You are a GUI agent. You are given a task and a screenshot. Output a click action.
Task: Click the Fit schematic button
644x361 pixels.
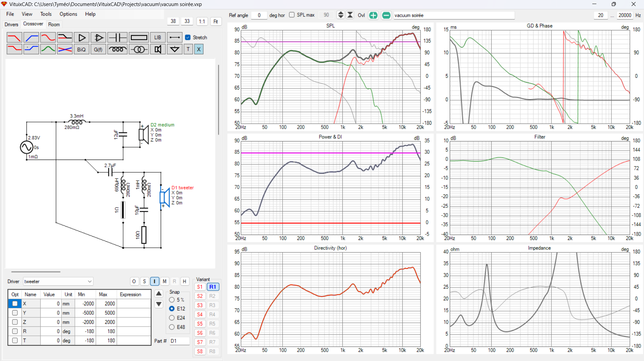pos(216,21)
